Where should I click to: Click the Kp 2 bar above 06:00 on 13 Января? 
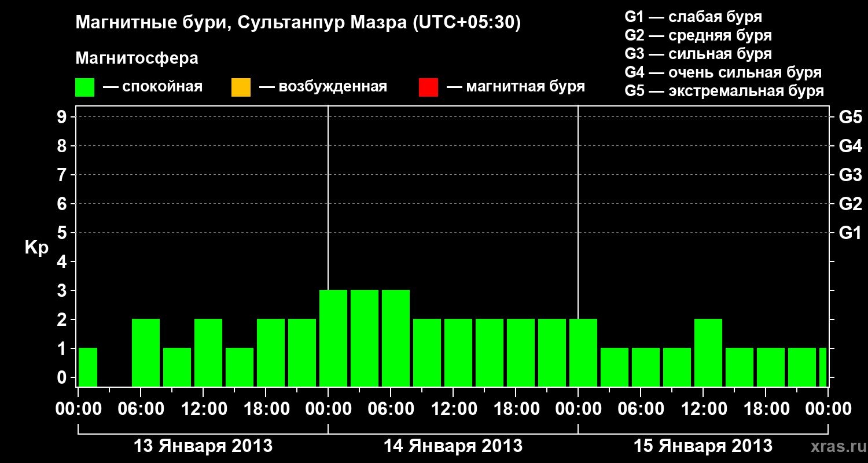click(146, 352)
